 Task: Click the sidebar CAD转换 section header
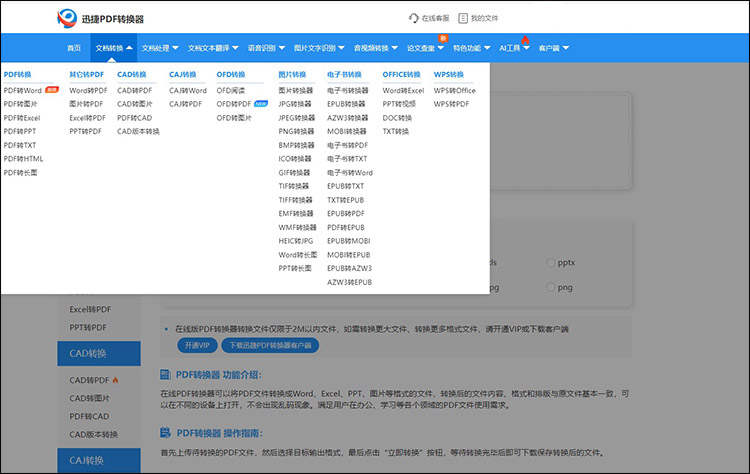(99, 353)
